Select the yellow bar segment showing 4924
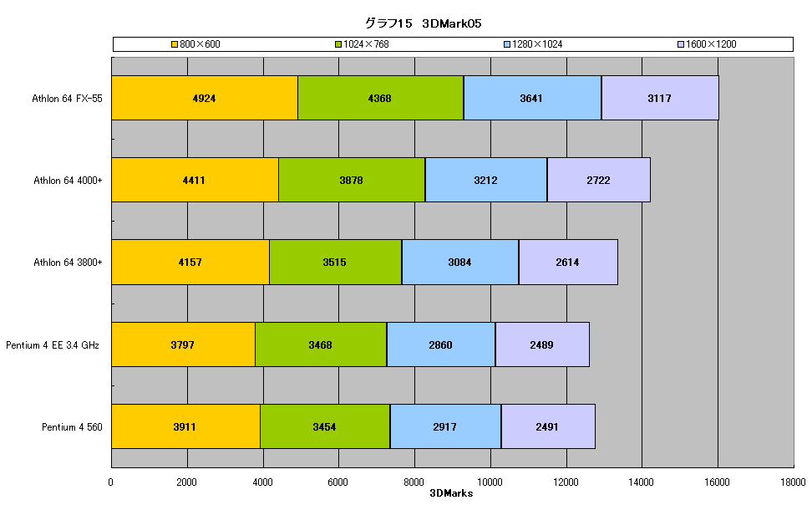Screen dimensions: 812x505 pyautogui.click(x=205, y=98)
